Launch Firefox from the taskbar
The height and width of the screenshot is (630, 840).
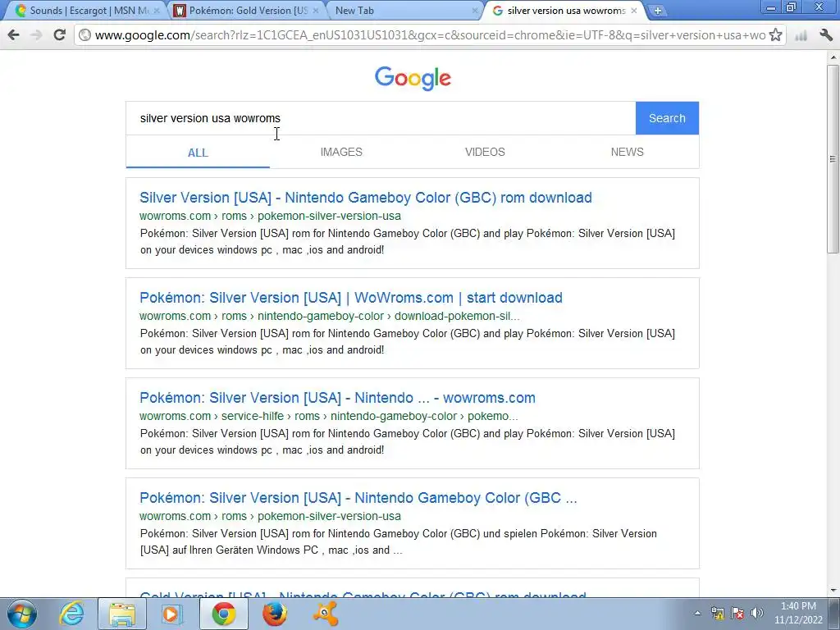(274, 614)
